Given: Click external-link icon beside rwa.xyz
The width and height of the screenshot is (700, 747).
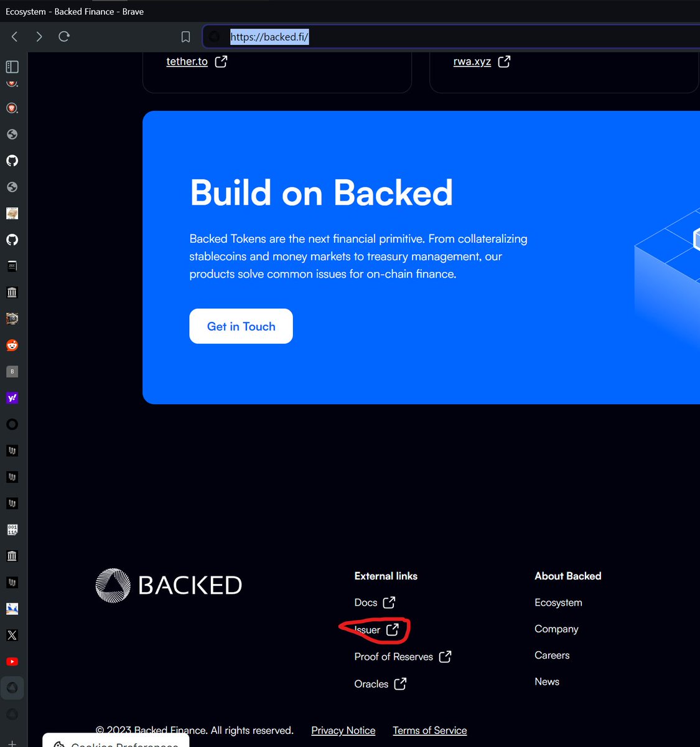Looking at the screenshot, I should pos(504,61).
